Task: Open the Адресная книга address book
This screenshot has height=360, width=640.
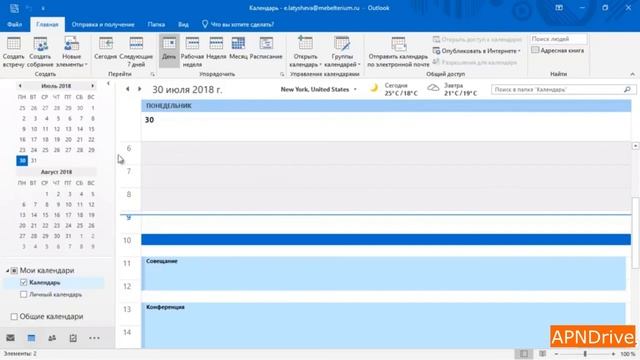Action: [558, 50]
